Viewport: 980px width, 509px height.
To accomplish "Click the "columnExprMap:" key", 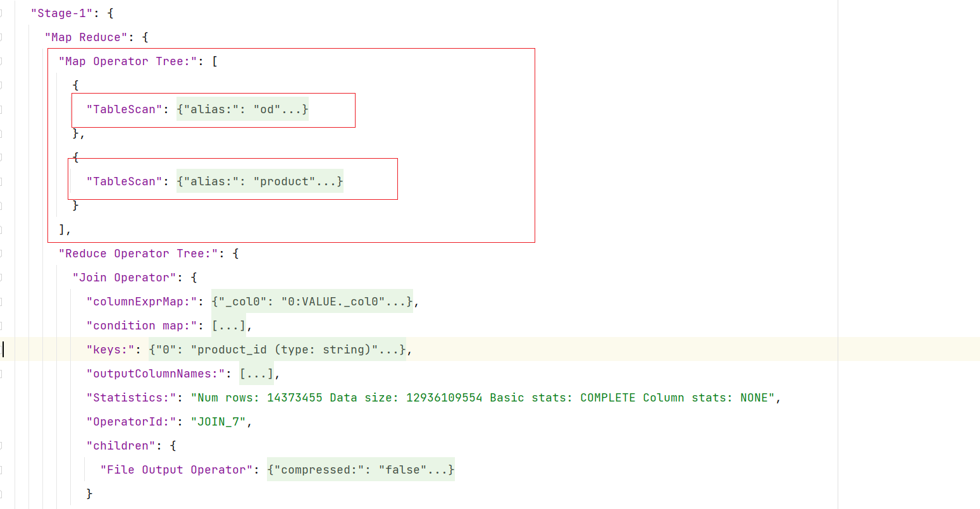I will coord(142,302).
